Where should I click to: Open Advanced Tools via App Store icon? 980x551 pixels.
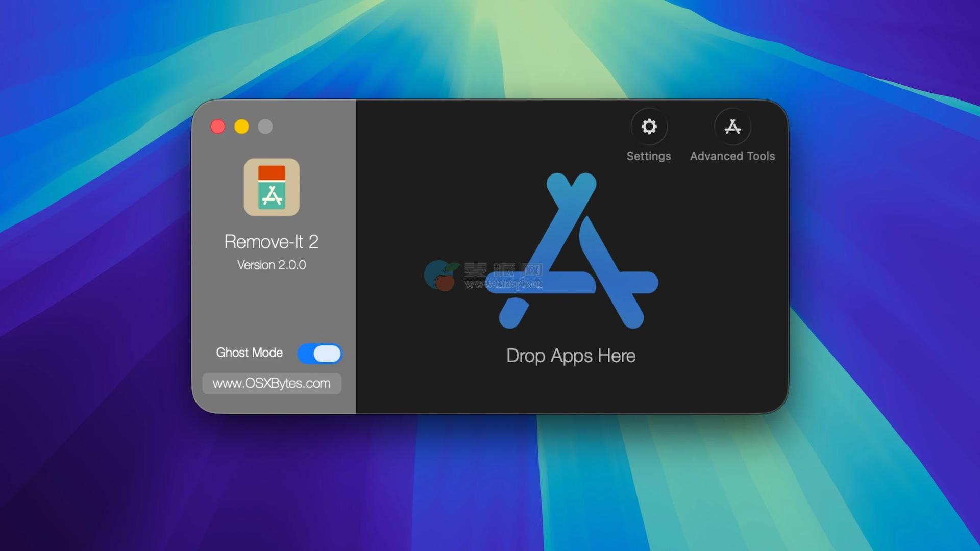(732, 127)
